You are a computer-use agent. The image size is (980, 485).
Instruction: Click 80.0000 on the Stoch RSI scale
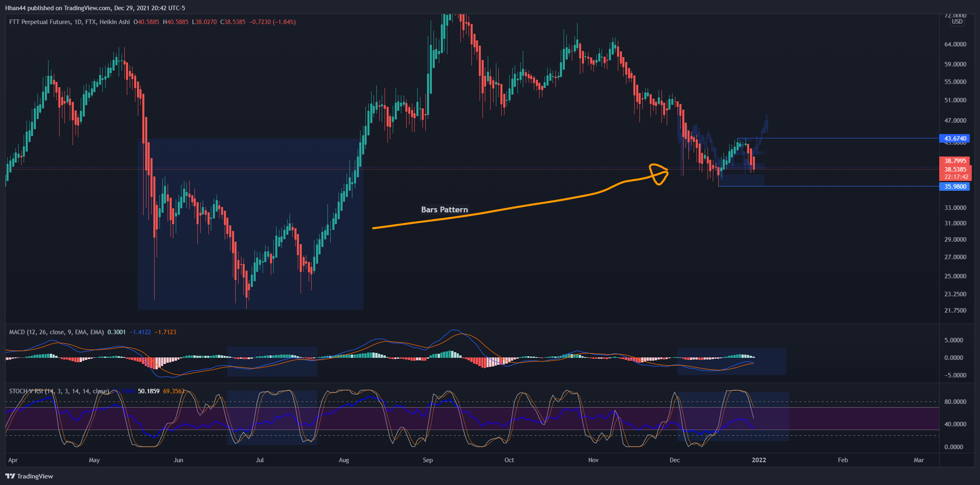click(x=955, y=402)
